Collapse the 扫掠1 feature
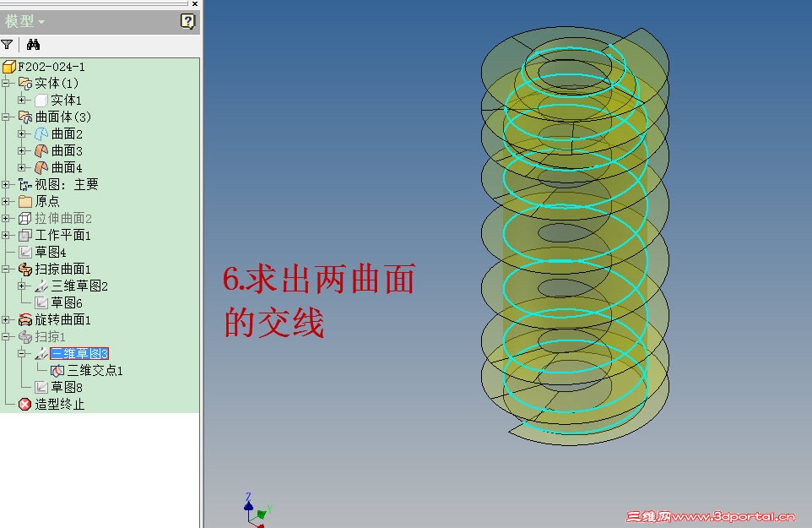The width and height of the screenshot is (812, 528). 6,336
